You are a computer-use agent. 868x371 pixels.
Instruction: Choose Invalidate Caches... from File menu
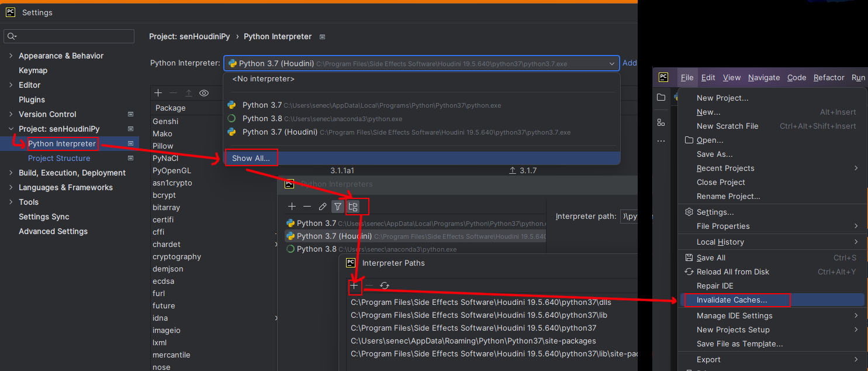pyautogui.click(x=732, y=300)
